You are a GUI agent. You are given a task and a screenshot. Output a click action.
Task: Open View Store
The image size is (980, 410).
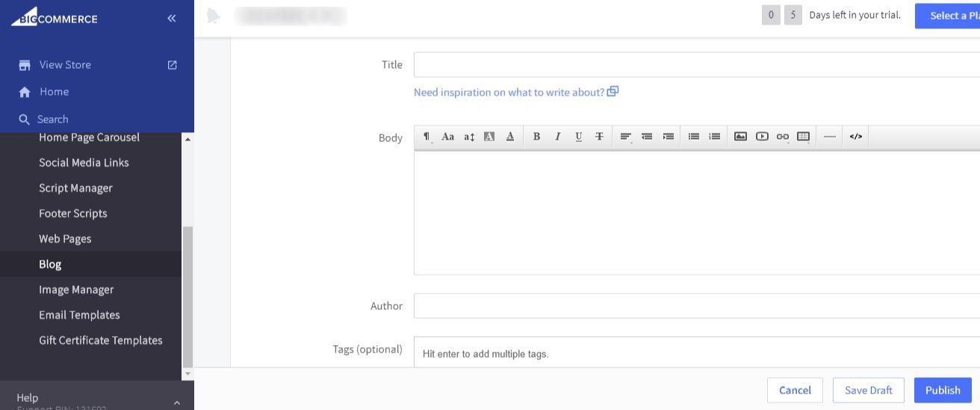(x=65, y=65)
